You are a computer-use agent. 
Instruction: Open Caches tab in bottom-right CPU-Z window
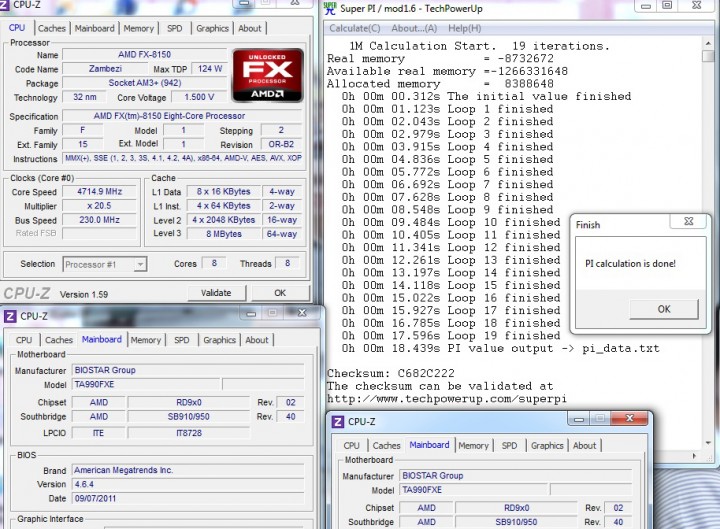(386, 446)
